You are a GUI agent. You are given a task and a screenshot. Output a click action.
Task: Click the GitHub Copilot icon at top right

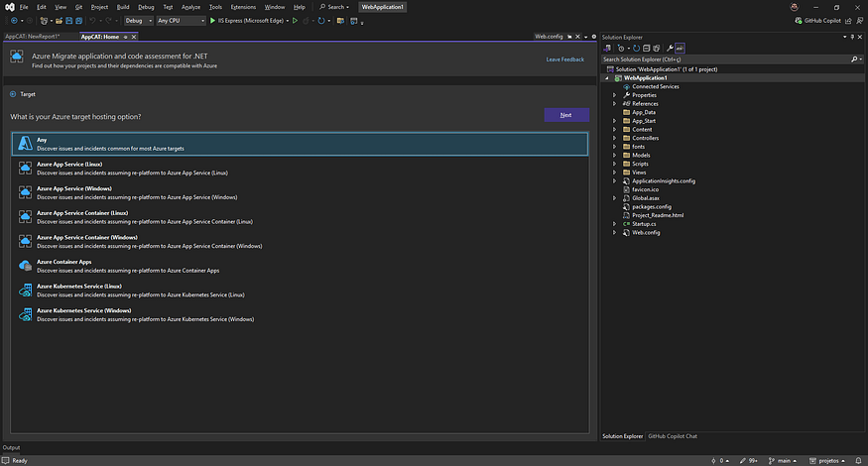tap(797, 20)
